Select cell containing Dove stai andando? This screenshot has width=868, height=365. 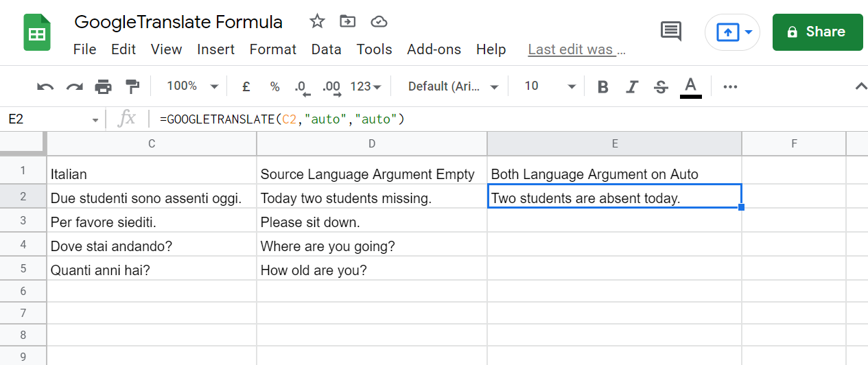point(151,246)
